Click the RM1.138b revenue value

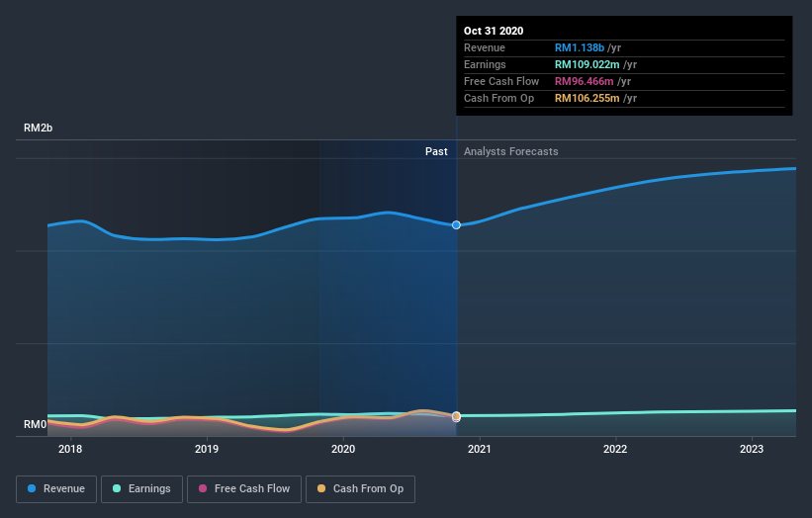click(580, 47)
